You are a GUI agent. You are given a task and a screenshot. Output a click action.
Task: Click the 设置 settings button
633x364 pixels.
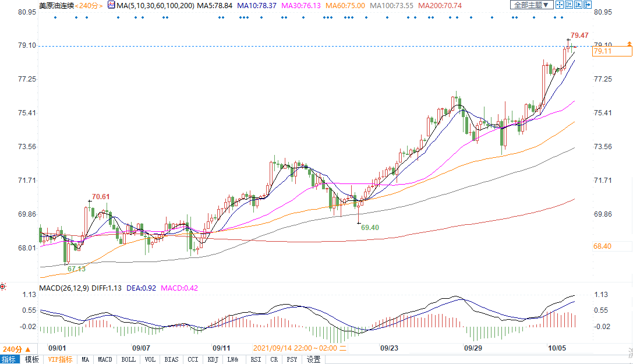tap(314, 359)
